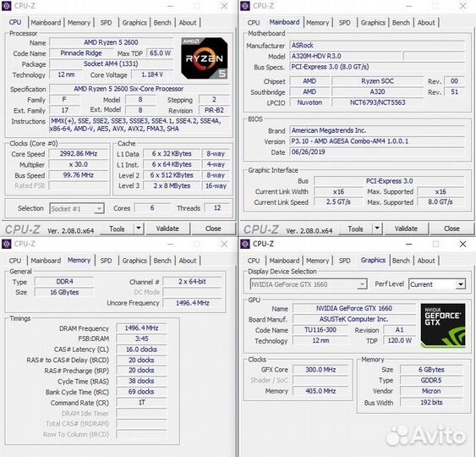Click the Level 3 cache value 2 x 8 MBytes
Viewport: 476px width, 457px height.
(x=172, y=185)
